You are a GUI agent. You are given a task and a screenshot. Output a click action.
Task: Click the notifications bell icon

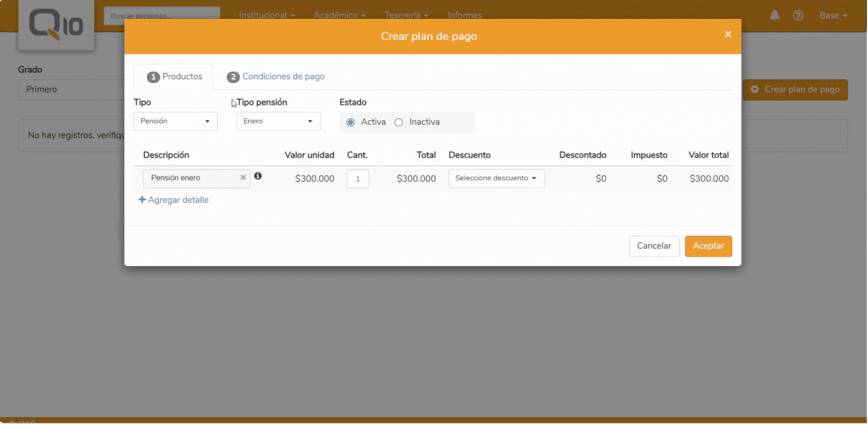click(774, 16)
